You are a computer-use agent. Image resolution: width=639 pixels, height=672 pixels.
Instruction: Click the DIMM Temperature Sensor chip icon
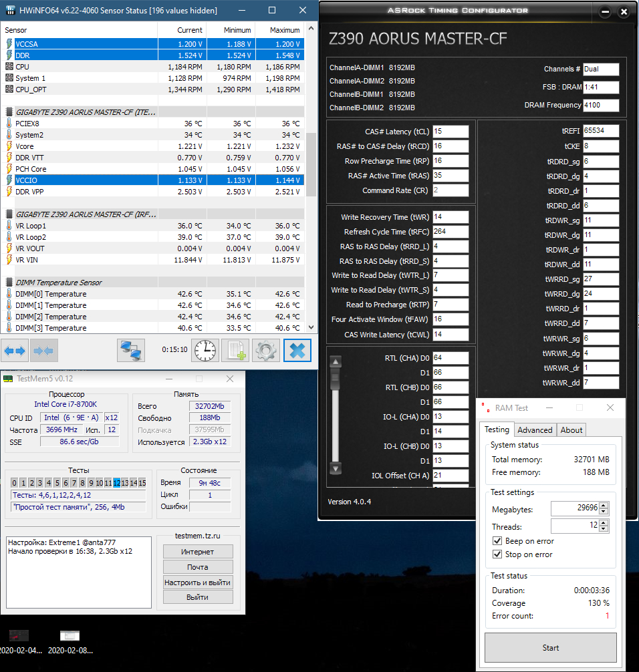9,283
